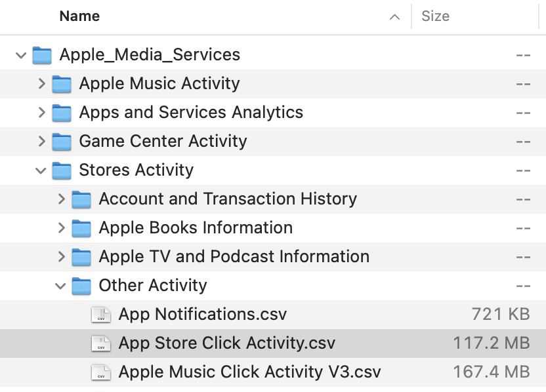The image size is (546, 392).
Task: Sort by the Size column header
Action: click(x=435, y=16)
